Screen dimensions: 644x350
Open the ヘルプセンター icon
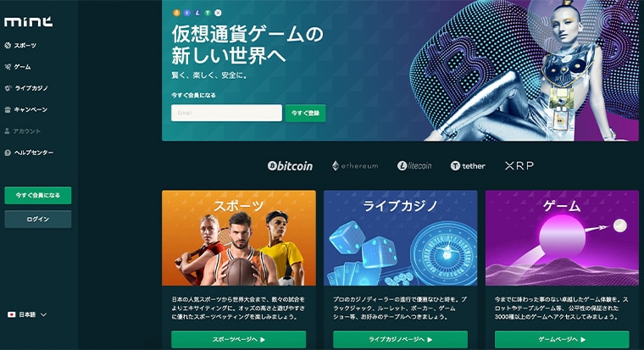tap(8, 153)
